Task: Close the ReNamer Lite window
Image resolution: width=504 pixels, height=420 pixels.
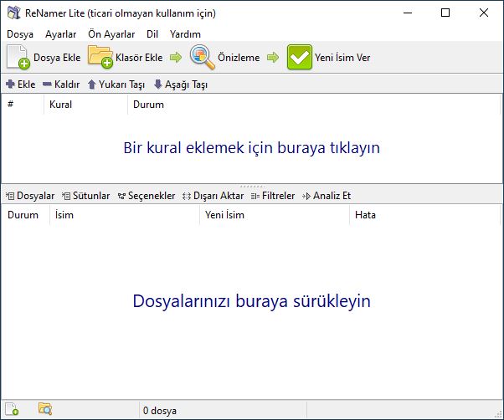Action: point(483,13)
